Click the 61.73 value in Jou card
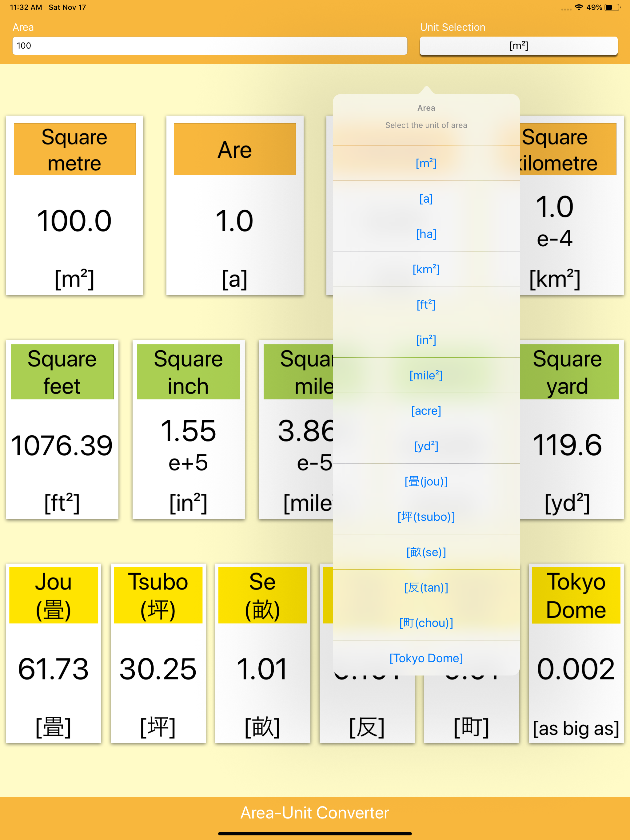 [54, 669]
